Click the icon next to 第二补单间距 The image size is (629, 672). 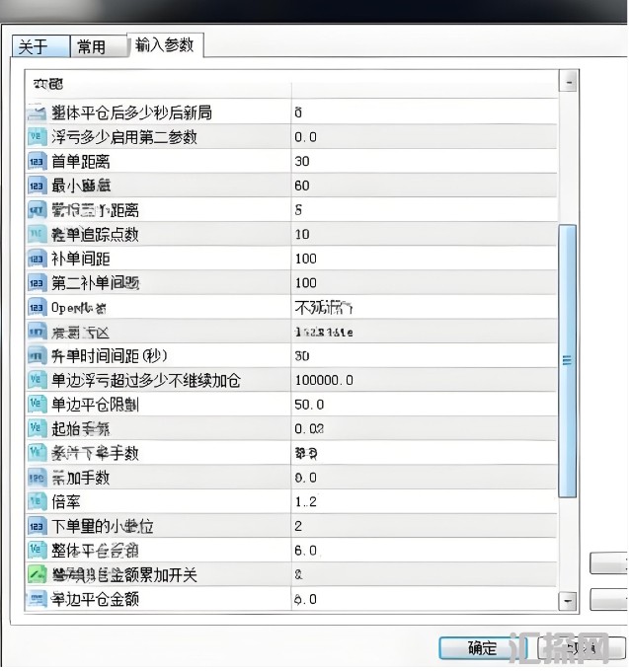coord(37,283)
